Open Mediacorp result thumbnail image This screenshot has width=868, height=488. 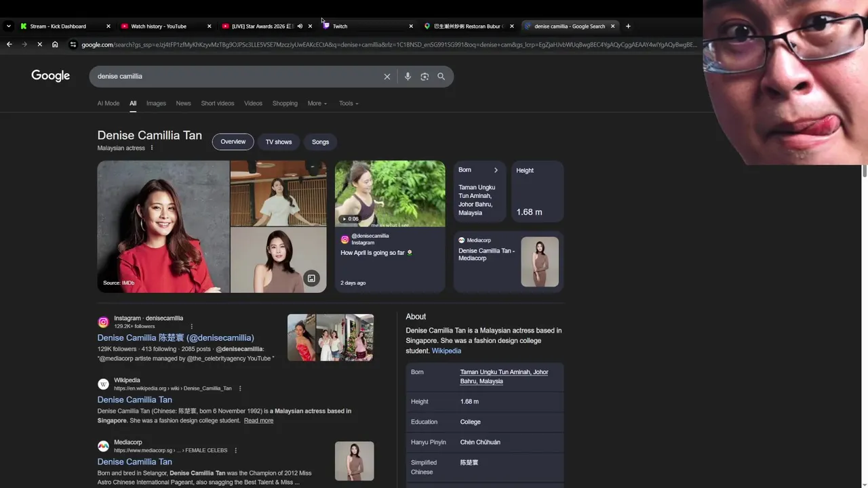[x=354, y=462]
